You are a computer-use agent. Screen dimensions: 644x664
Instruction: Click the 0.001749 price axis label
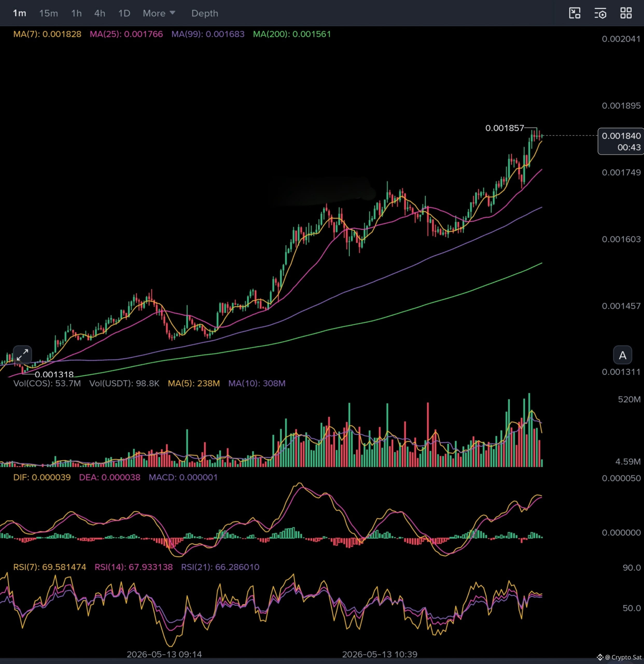click(x=621, y=172)
